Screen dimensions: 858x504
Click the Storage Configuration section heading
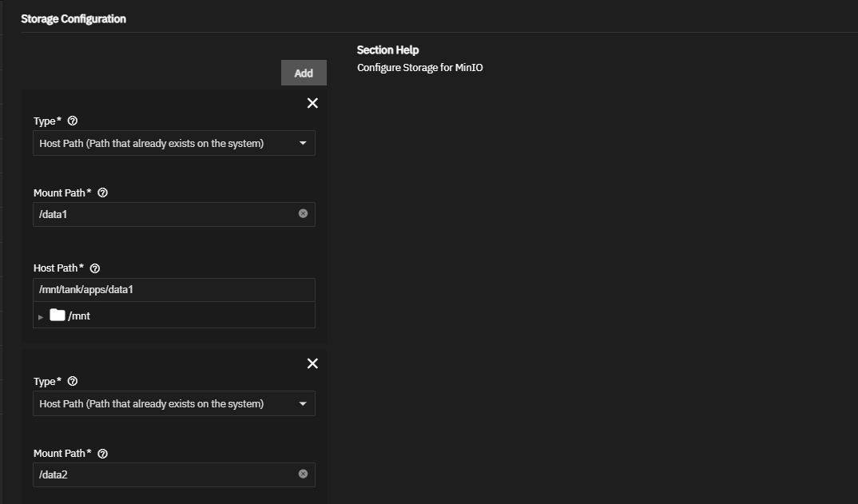[73, 18]
